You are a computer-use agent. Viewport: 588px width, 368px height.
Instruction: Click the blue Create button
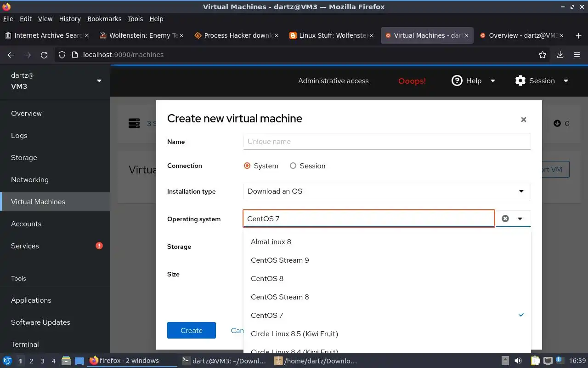coord(192,330)
